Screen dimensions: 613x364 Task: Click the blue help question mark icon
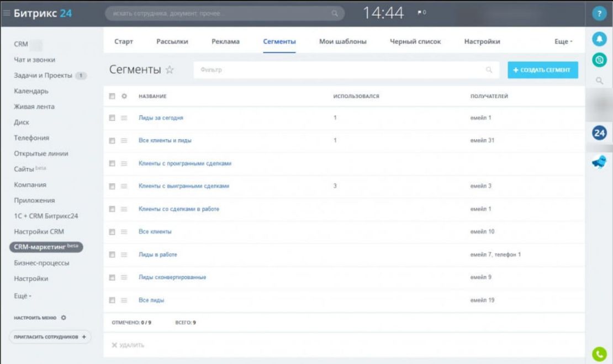(x=599, y=14)
